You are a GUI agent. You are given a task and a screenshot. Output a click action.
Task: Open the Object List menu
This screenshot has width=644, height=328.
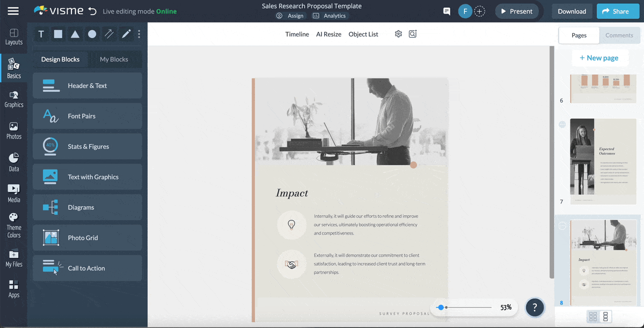(x=363, y=34)
